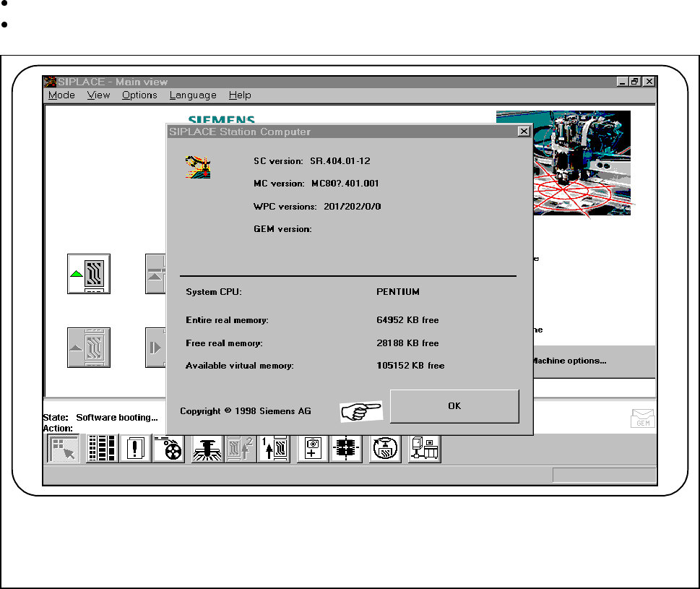The width and height of the screenshot is (700, 589).
Task: Select the placement nozzle icon
Action: [207, 448]
